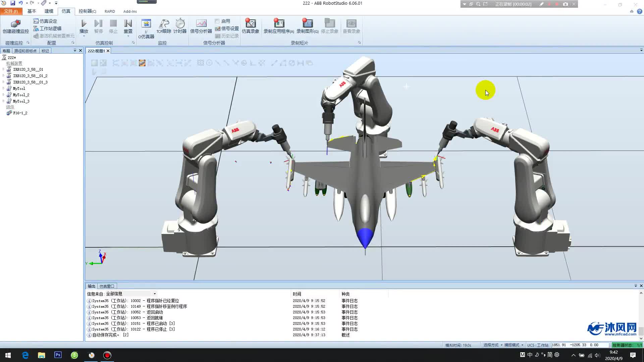The height and width of the screenshot is (362, 644).
Task: Click the taskbar volume icon
Action: tap(597, 355)
